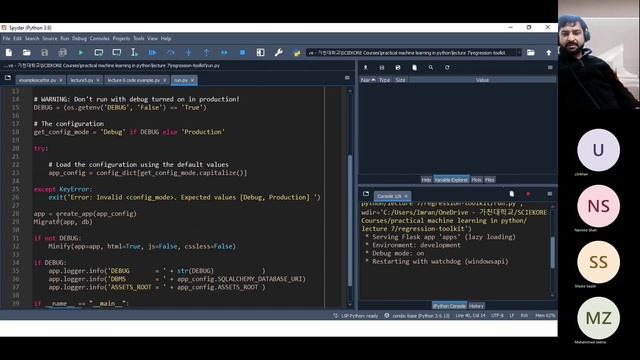Viewport: 640px width, 360px height.
Task: Run cell and advance to next
Action: [x=117, y=53]
